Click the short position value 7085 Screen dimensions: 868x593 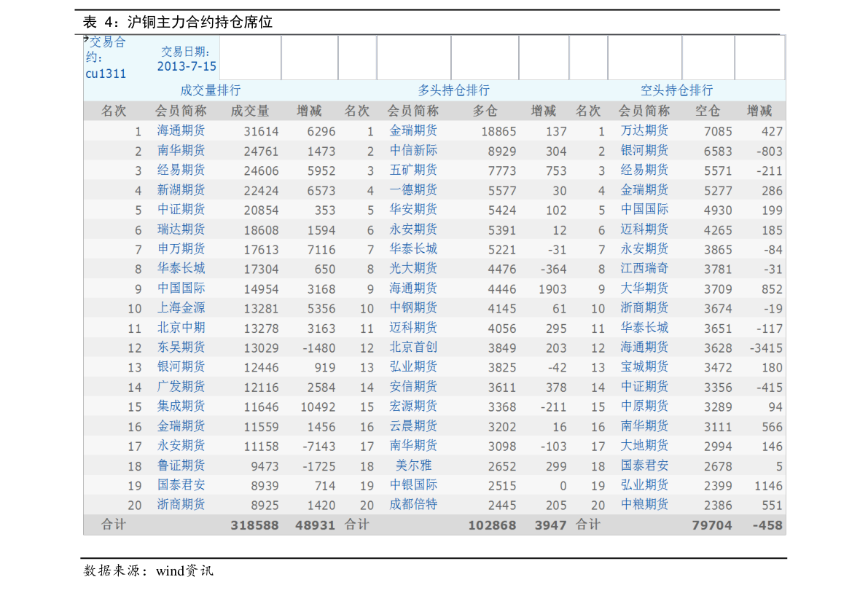click(x=718, y=132)
